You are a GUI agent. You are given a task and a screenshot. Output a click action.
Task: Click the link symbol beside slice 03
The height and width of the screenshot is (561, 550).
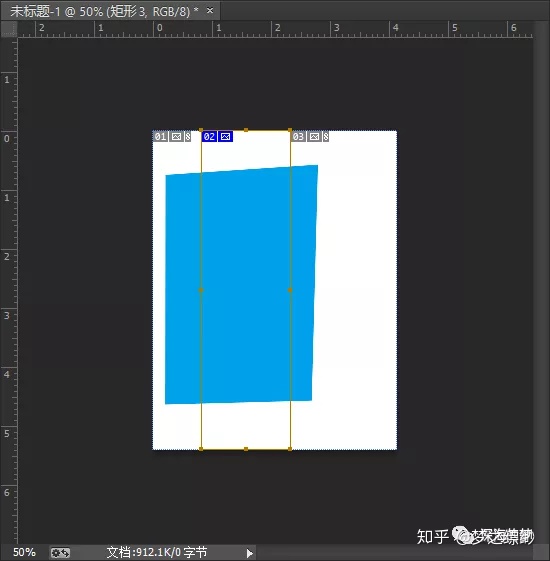coord(326,137)
